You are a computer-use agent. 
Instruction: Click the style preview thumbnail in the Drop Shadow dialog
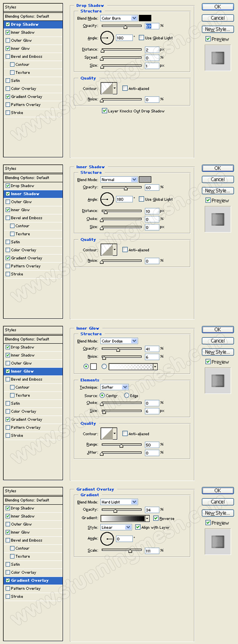[218, 58]
